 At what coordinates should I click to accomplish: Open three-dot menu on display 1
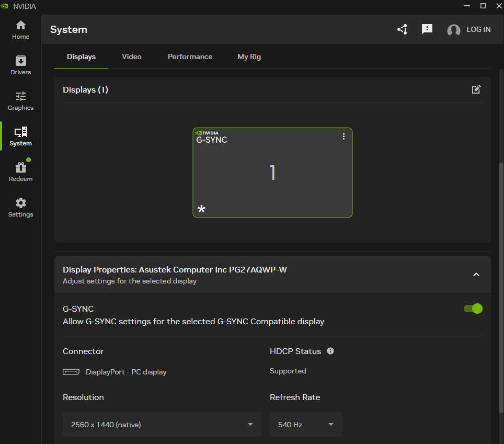343,136
